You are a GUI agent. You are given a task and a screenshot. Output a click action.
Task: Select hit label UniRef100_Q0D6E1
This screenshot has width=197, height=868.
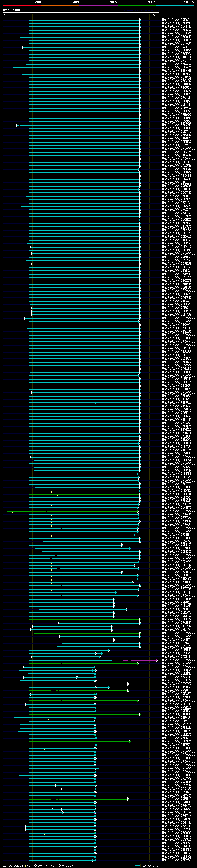[177, 491]
